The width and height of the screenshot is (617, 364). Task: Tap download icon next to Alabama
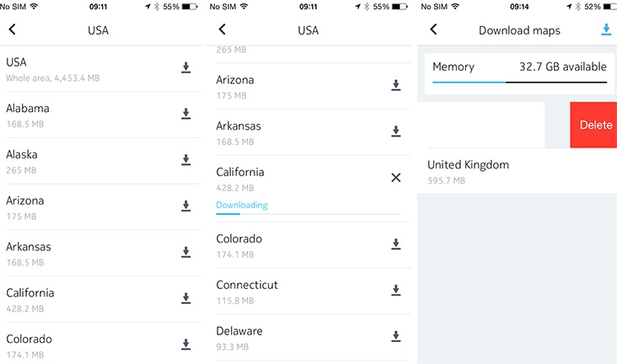point(185,114)
